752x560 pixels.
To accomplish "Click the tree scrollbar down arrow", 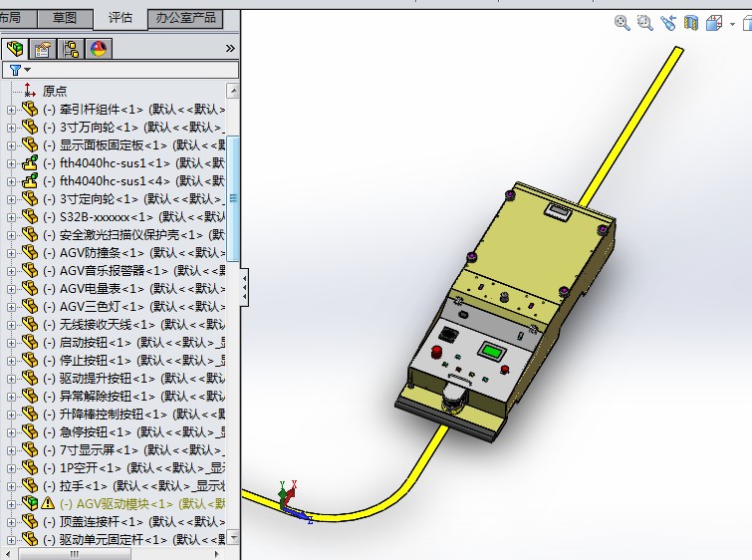I will tap(233, 537).
